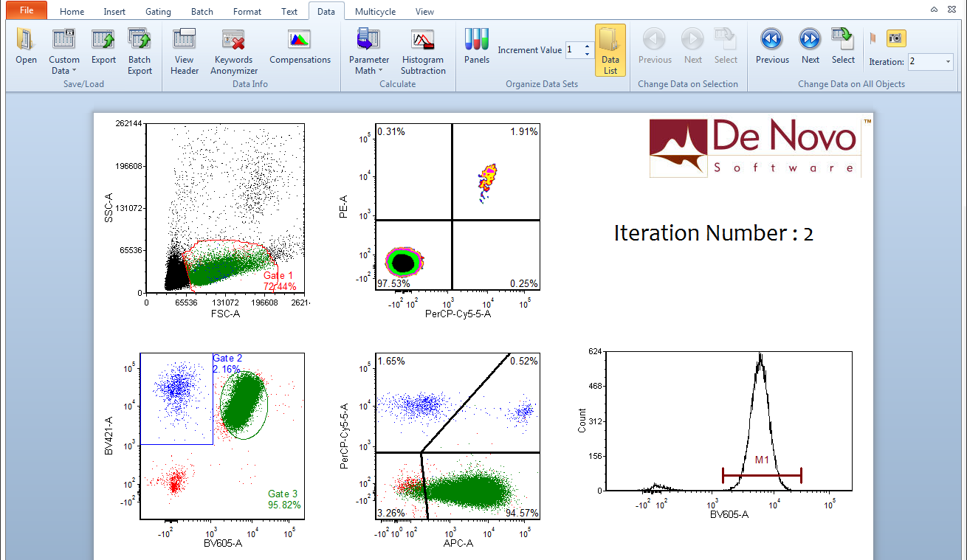Screen dimensions: 967x560
Task: Click the View Header icon
Action: point(185,51)
